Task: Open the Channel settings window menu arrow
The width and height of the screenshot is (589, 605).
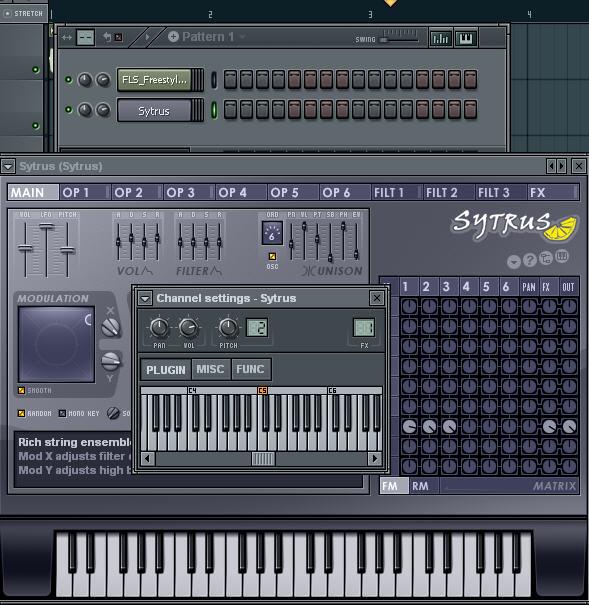Action: [145, 298]
